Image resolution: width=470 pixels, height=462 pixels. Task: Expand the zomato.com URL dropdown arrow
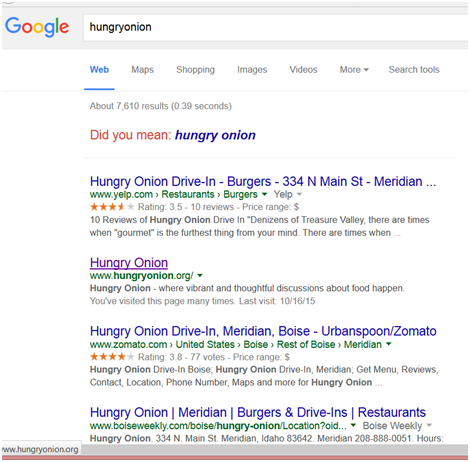[388, 344]
